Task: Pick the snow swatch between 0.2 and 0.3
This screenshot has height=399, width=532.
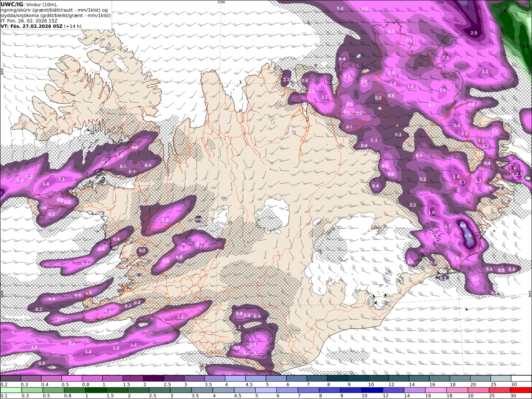Action: (10, 378)
